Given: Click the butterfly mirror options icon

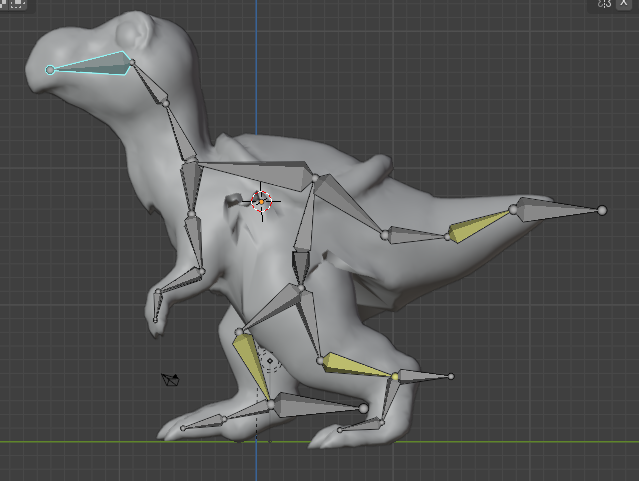Looking at the screenshot, I should 605,4.
